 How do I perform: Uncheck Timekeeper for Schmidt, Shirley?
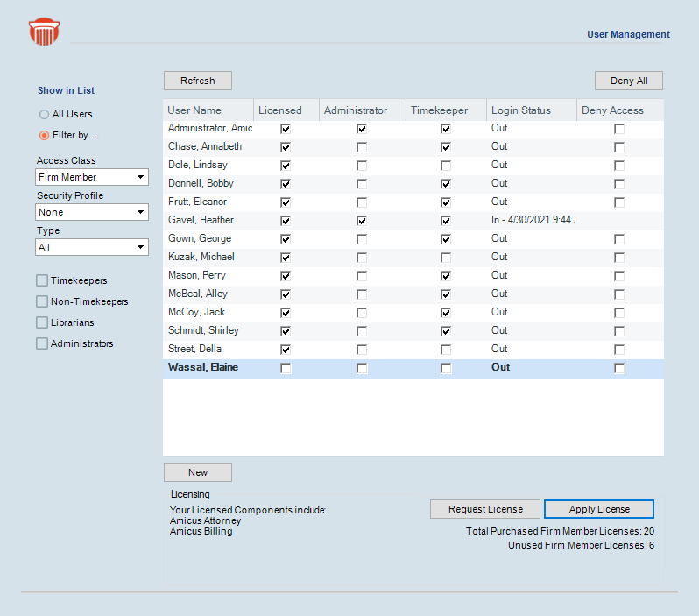pos(446,331)
